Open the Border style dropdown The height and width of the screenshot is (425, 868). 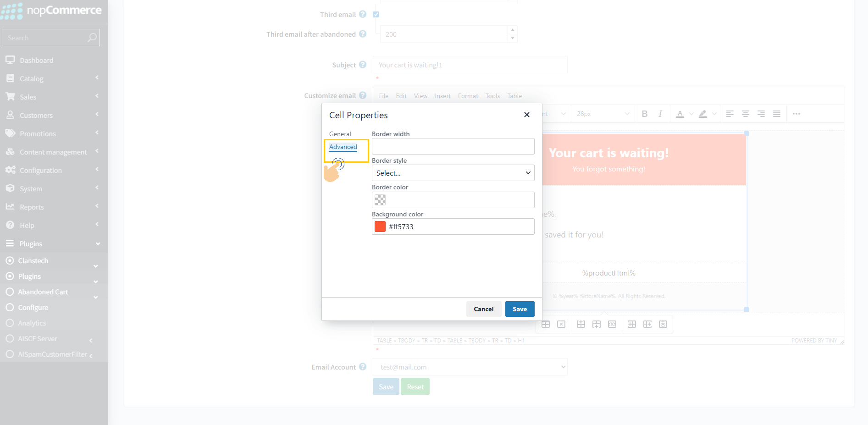click(x=453, y=173)
